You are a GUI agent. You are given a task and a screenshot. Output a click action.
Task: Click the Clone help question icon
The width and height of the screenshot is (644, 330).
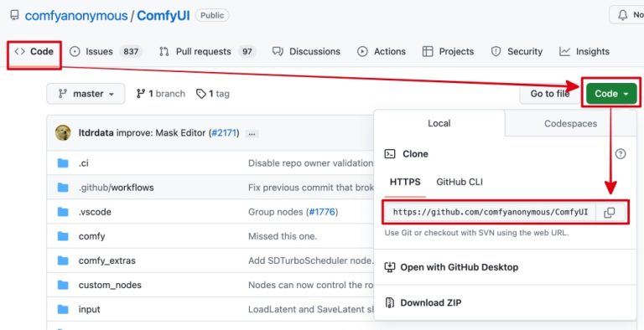(x=621, y=154)
